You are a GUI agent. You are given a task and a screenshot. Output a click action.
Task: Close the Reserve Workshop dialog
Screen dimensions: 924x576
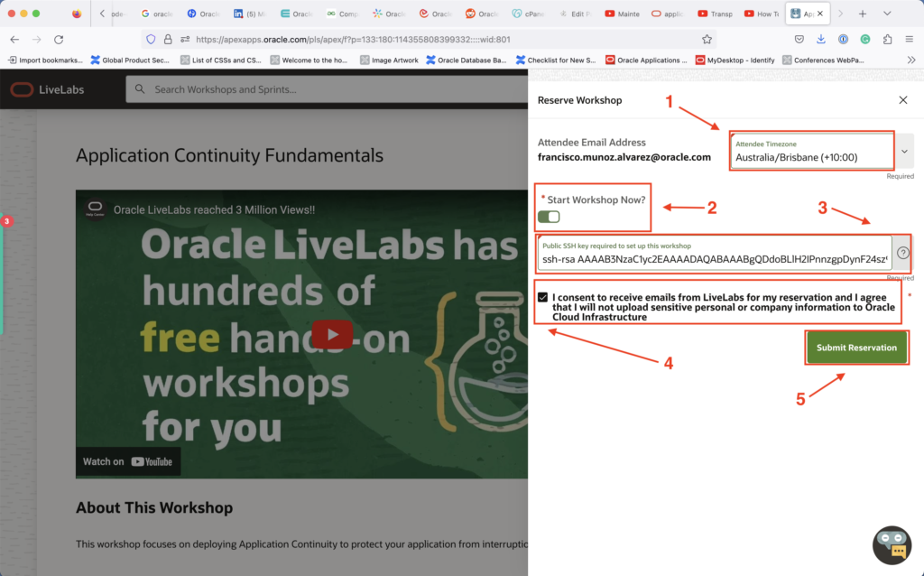tap(903, 100)
